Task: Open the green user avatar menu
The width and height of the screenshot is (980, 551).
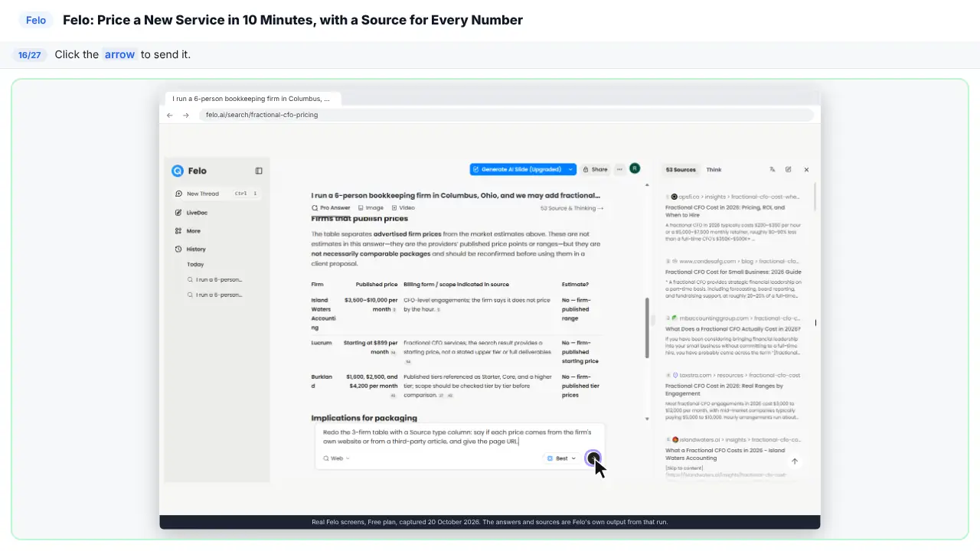Action: click(635, 168)
